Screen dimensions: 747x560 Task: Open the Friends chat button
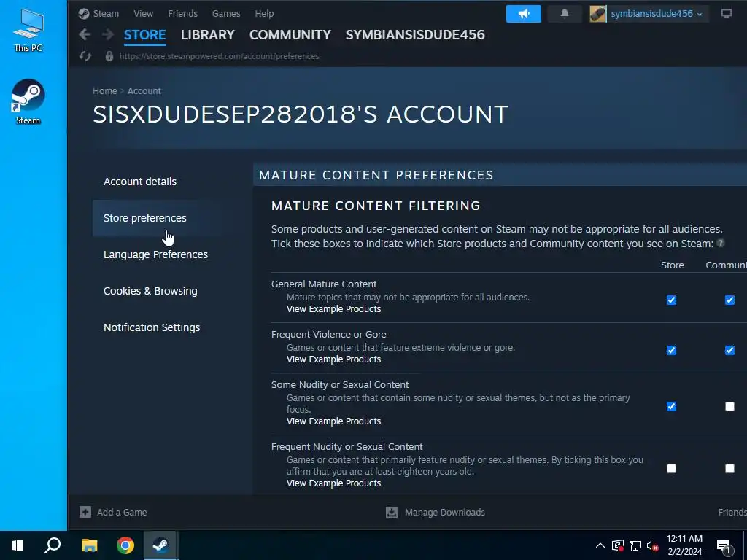(732, 513)
